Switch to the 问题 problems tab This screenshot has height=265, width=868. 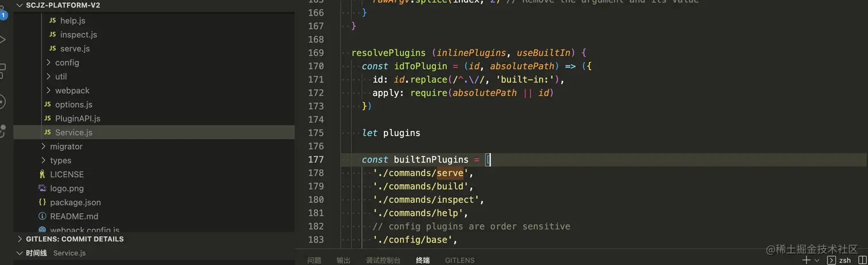314,260
